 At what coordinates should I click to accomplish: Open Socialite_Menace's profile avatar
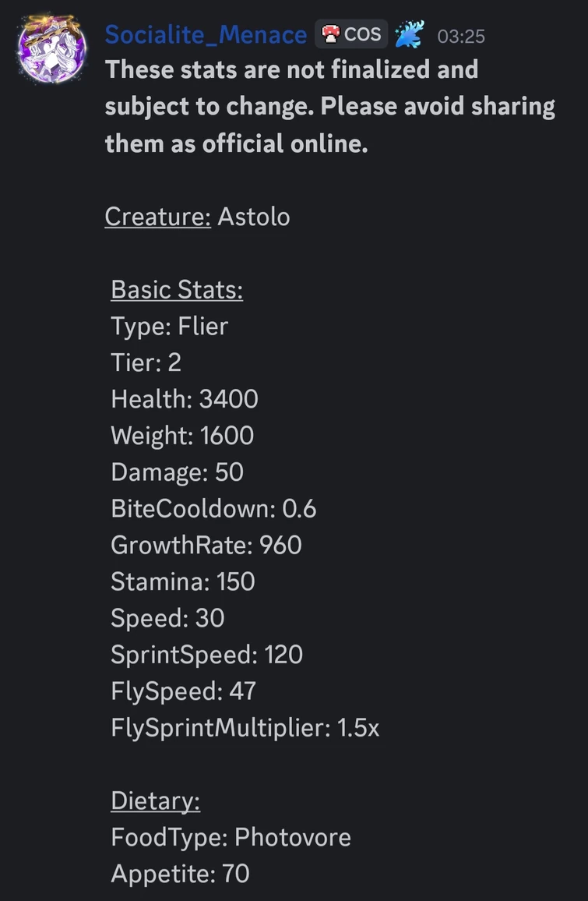point(50,49)
